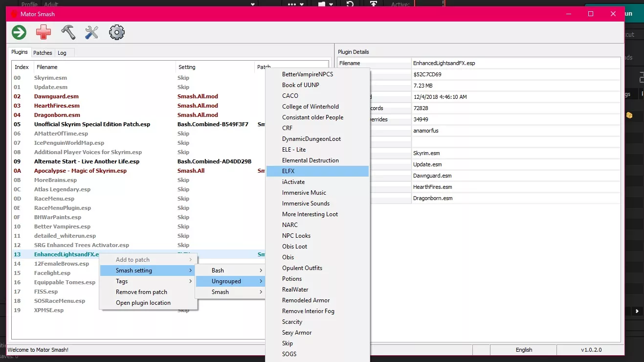644x362 pixels.
Task: Open the gear options icon
Action: click(117, 33)
